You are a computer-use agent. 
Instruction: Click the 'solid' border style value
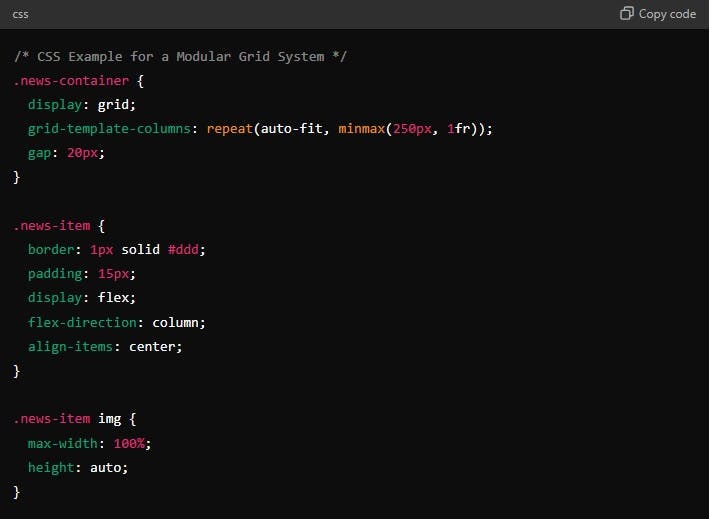pos(140,249)
